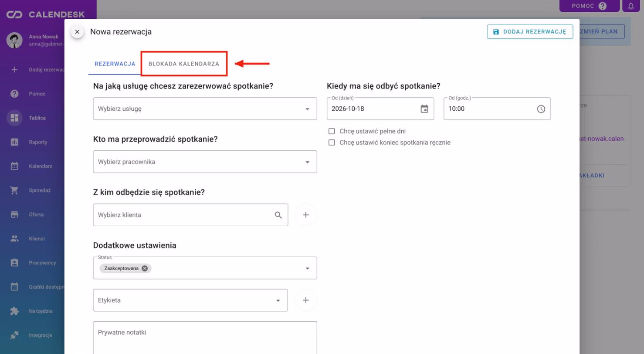Close the Nowa rezerwacja dialog with the X
This screenshot has width=644, height=354.
point(77,32)
